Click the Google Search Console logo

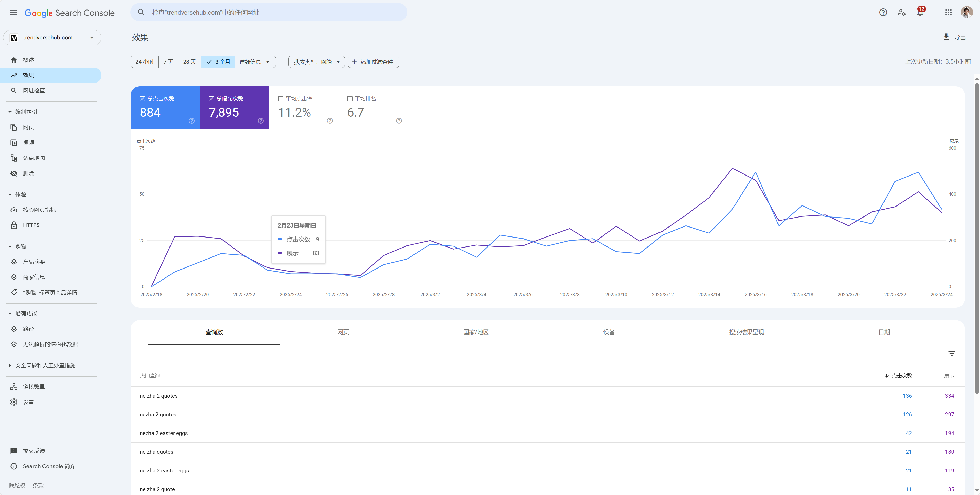[x=69, y=13]
